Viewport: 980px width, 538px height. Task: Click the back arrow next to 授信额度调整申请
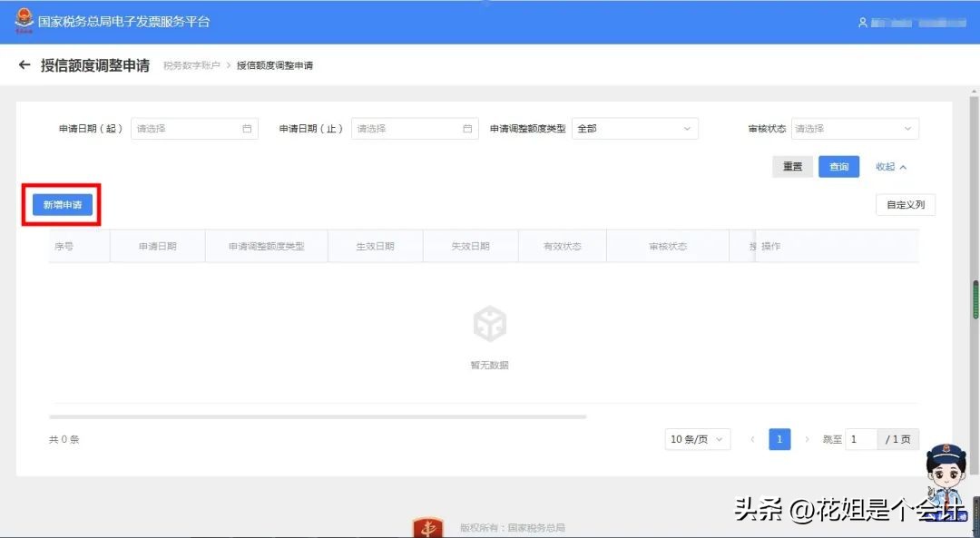[x=24, y=64]
